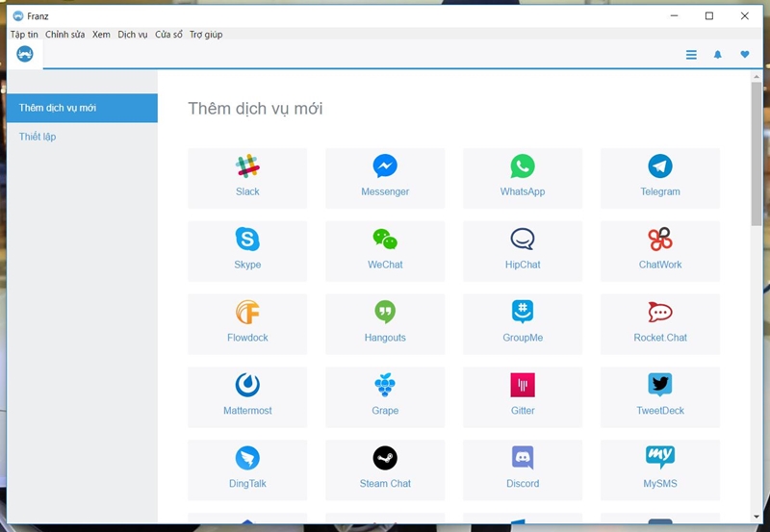770x532 pixels.
Task: Open the Chỉnh sửa menu
Action: [64, 35]
